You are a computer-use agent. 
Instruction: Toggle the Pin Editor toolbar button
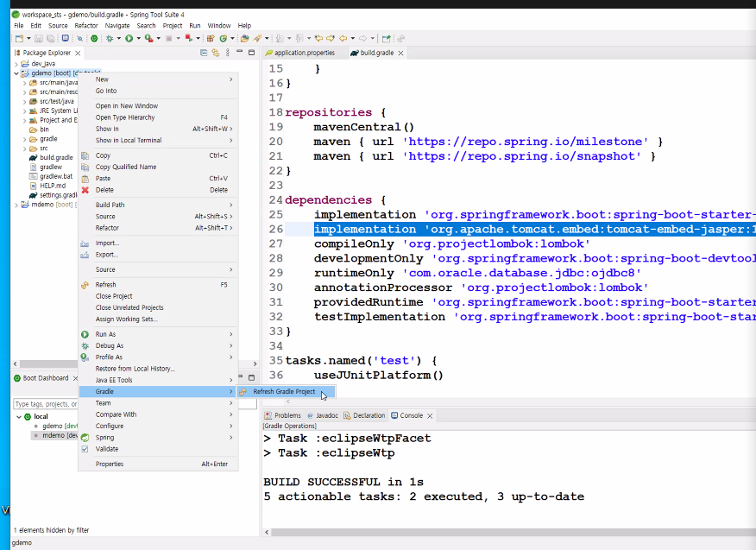(386, 38)
